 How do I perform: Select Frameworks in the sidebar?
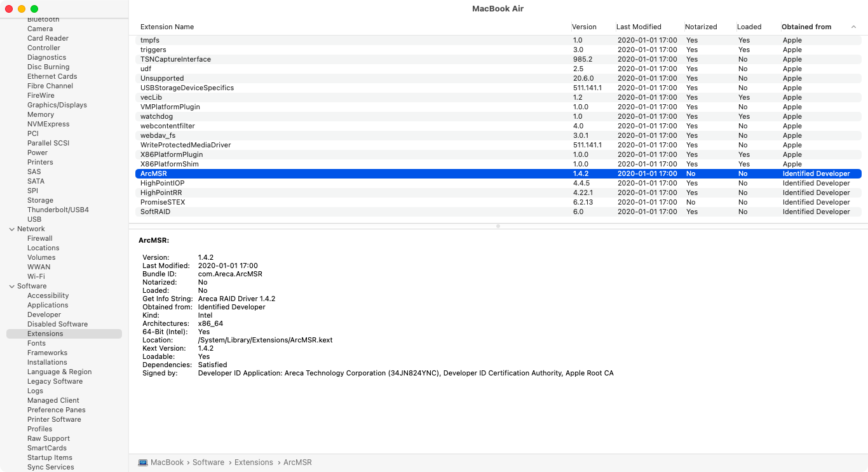tap(47, 353)
